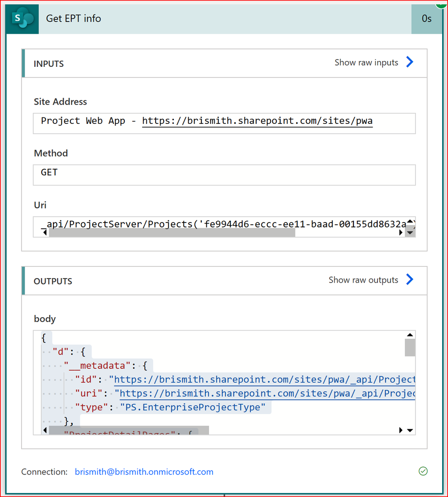Click right scroll arrow in Uri field

tap(401, 233)
